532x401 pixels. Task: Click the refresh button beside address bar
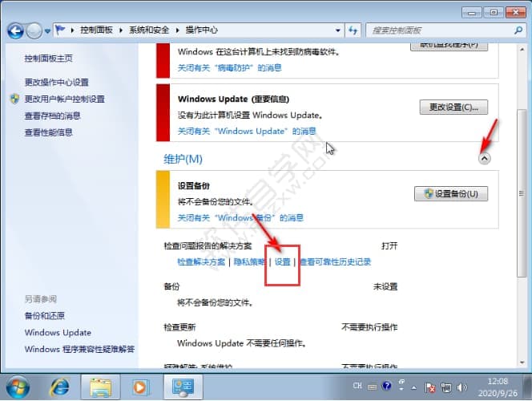[353, 30]
